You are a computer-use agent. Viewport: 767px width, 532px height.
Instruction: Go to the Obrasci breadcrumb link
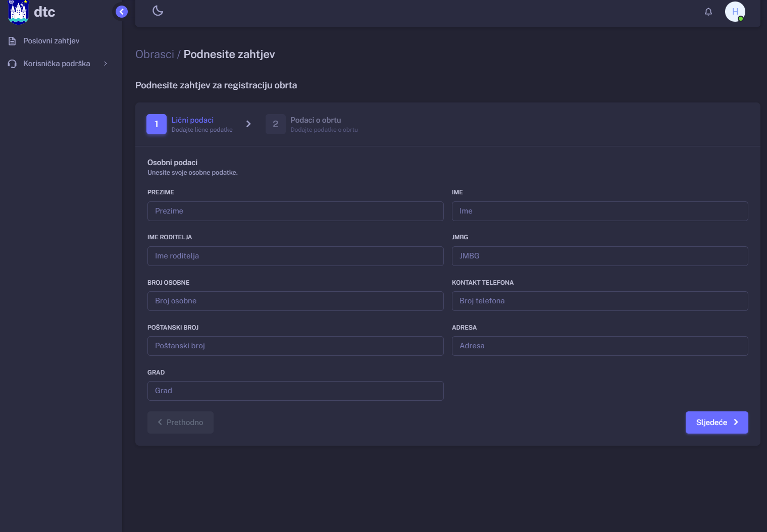(x=155, y=55)
